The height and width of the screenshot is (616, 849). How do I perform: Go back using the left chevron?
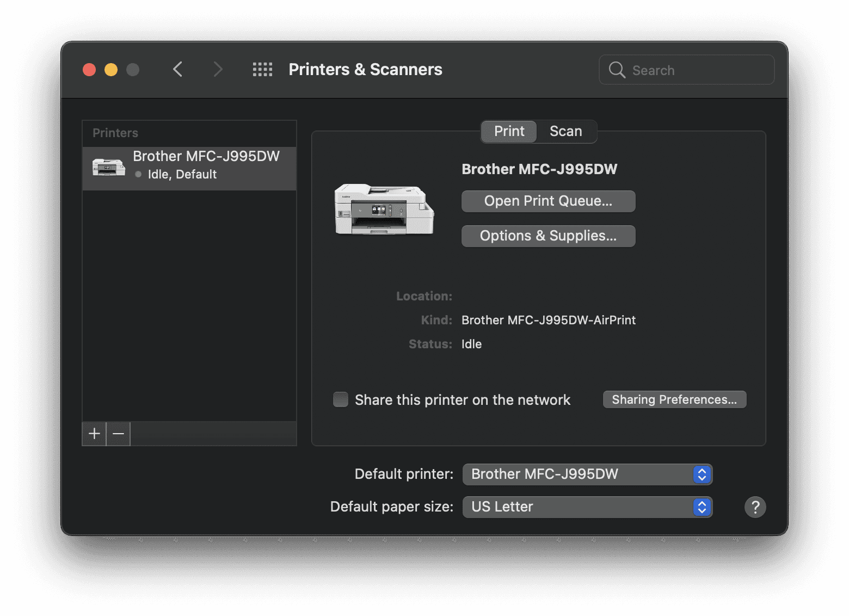[x=177, y=70]
